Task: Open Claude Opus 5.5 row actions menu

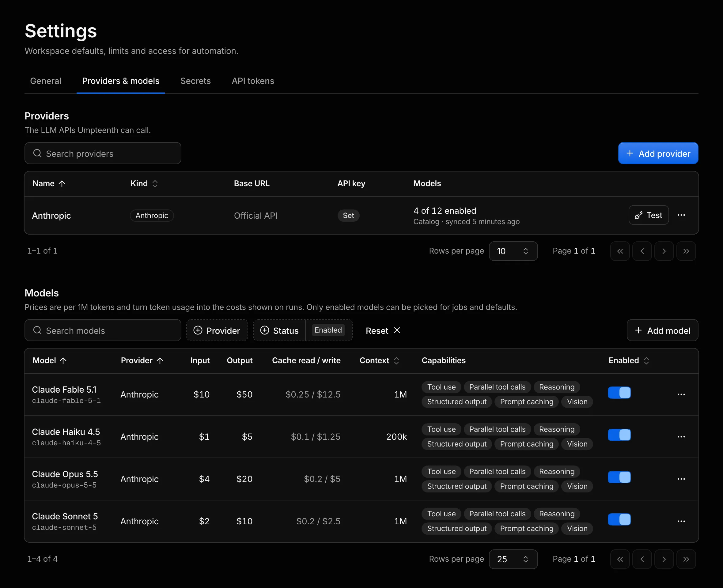Action: pyautogui.click(x=681, y=479)
